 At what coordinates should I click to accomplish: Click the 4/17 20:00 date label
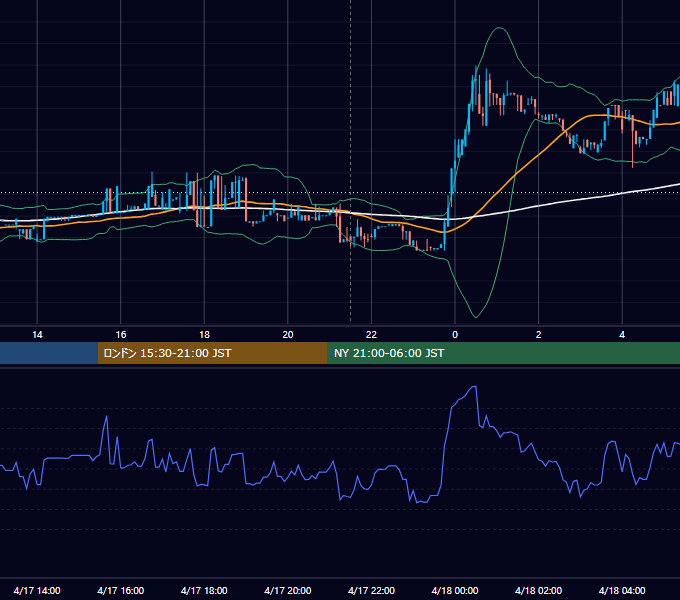[x=288, y=590]
